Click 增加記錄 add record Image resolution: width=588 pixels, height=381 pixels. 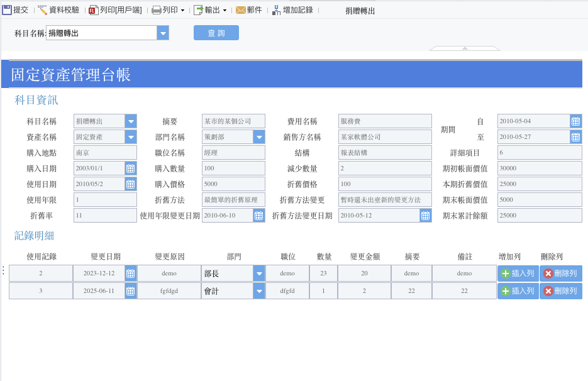(292, 10)
